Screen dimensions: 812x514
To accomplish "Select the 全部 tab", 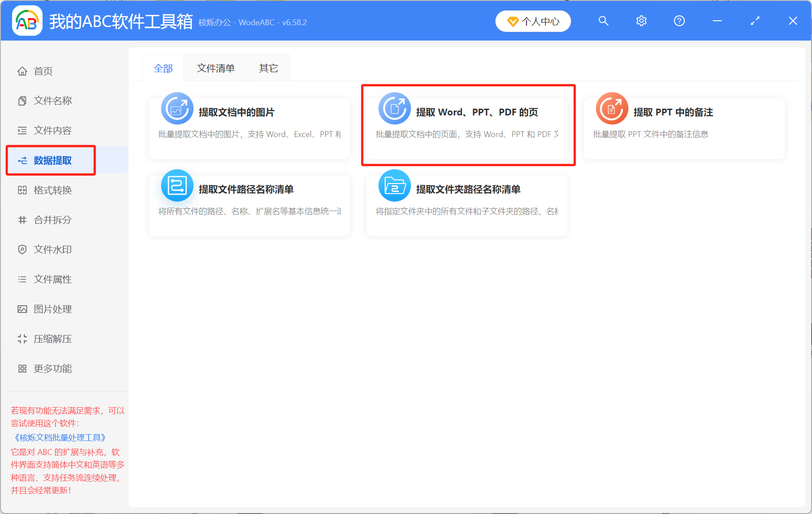I will [163, 68].
